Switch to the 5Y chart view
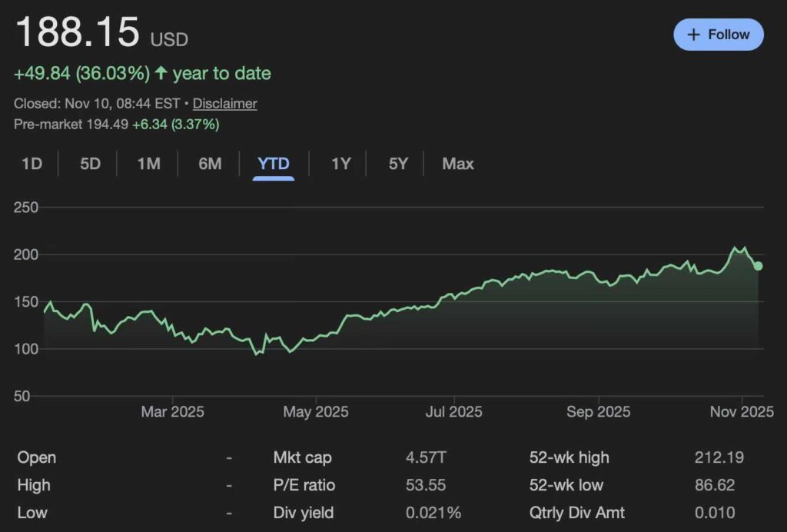Image resolution: width=787 pixels, height=532 pixels. coord(398,164)
